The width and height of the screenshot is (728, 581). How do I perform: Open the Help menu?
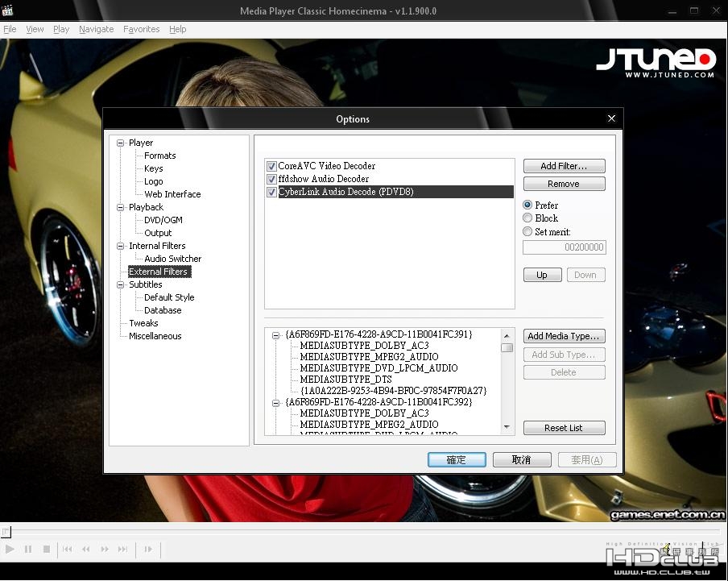pos(178,29)
